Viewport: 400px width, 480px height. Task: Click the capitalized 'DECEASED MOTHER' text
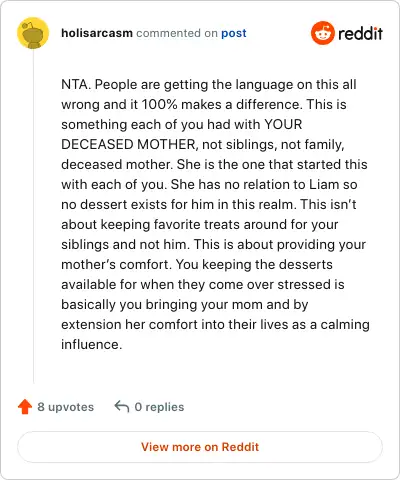point(128,144)
